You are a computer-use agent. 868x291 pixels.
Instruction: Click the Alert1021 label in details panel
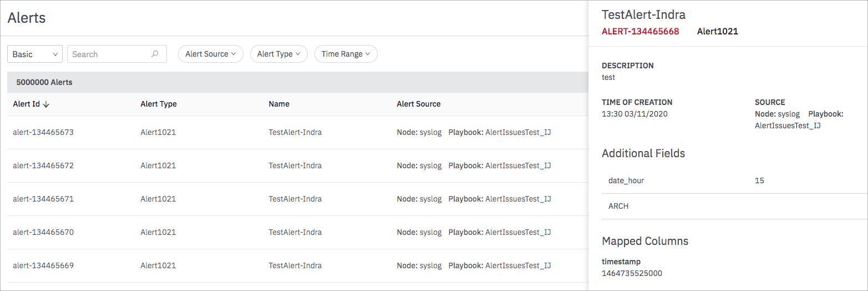click(x=717, y=32)
